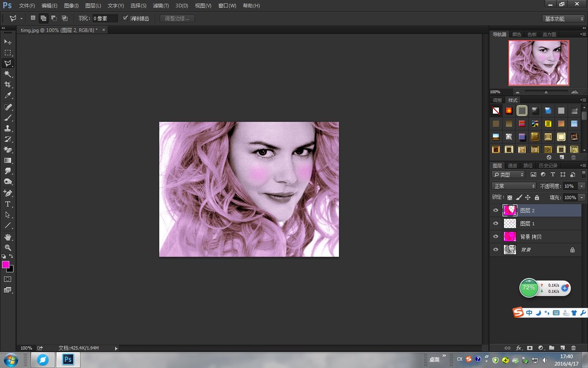588x368 pixels.
Task: Click the 调整边缘 button
Action: [177, 18]
